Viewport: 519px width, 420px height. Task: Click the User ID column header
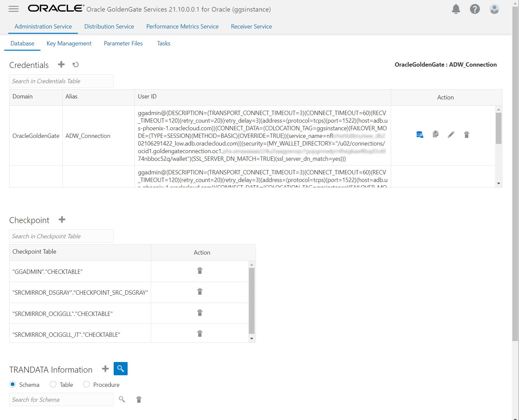pos(263,97)
